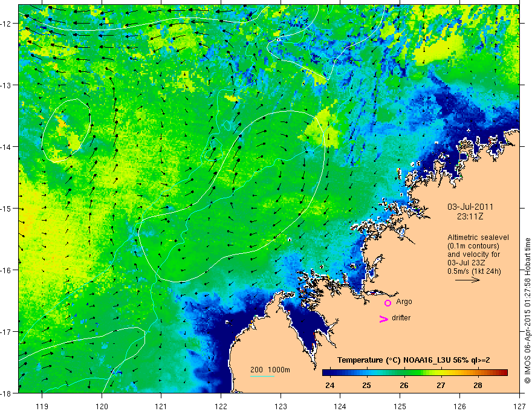Click the drifter legend label
Viewport: 532px width, 411px height.
coord(401,318)
